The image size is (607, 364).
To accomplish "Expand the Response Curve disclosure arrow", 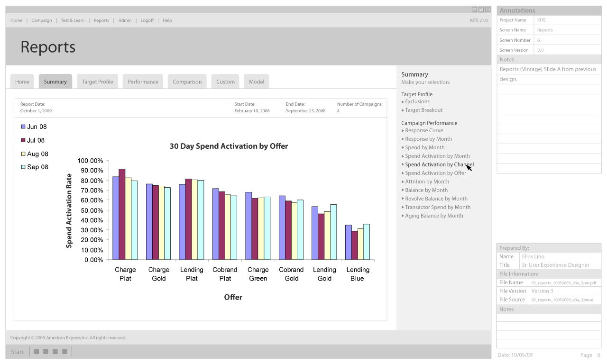I will [x=403, y=131].
